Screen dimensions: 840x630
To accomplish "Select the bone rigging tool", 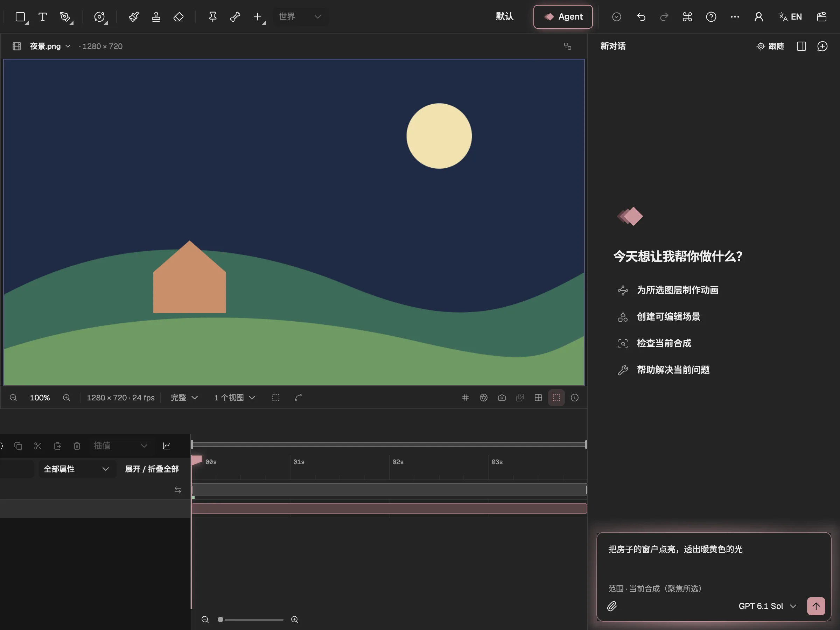I will (x=235, y=17).
